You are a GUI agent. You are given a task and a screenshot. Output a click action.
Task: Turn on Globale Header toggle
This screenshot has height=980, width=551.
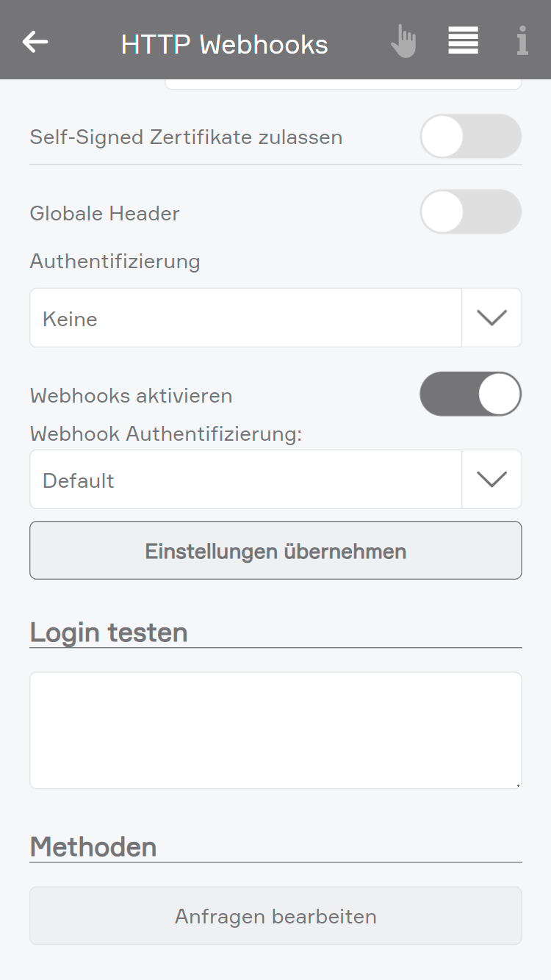click(470, 212)
